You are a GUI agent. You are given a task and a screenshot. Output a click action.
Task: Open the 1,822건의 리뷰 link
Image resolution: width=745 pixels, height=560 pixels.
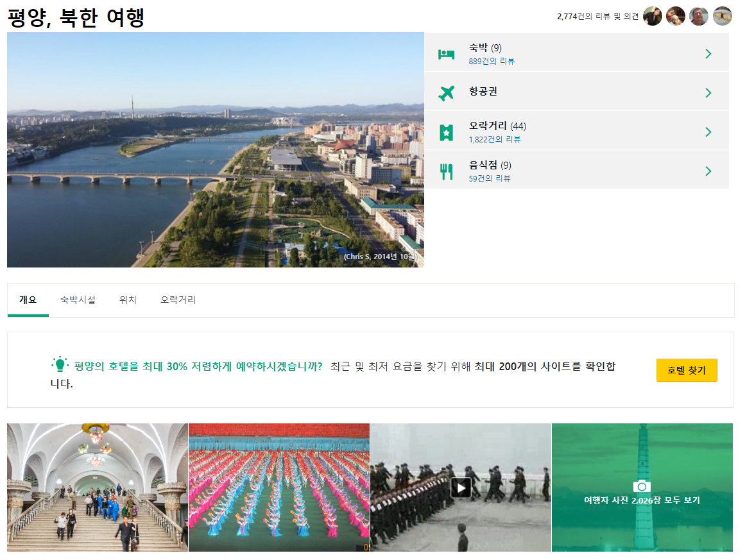click(x=495, y=139)
